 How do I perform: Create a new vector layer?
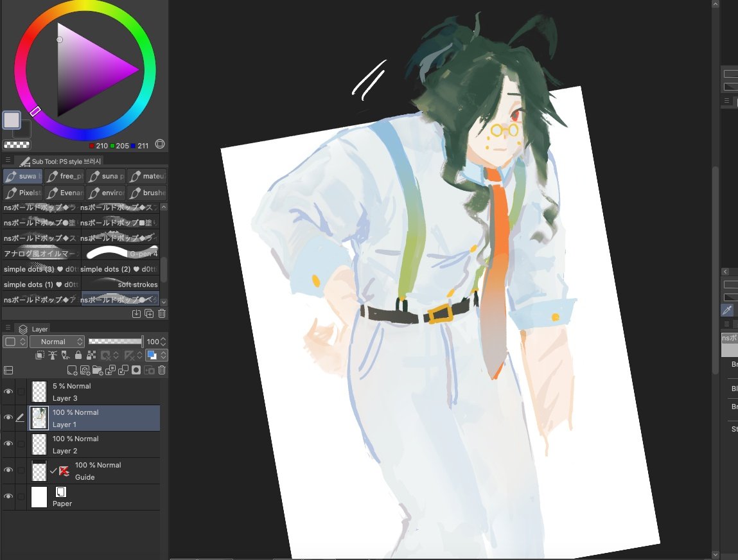point(85,371)
